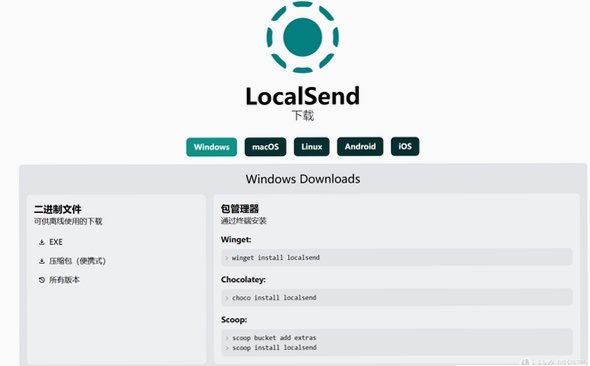The width and height of the screenshot is (590, 366).
Task: Click the winget install localsend command
Action: [x=276, y=258]
